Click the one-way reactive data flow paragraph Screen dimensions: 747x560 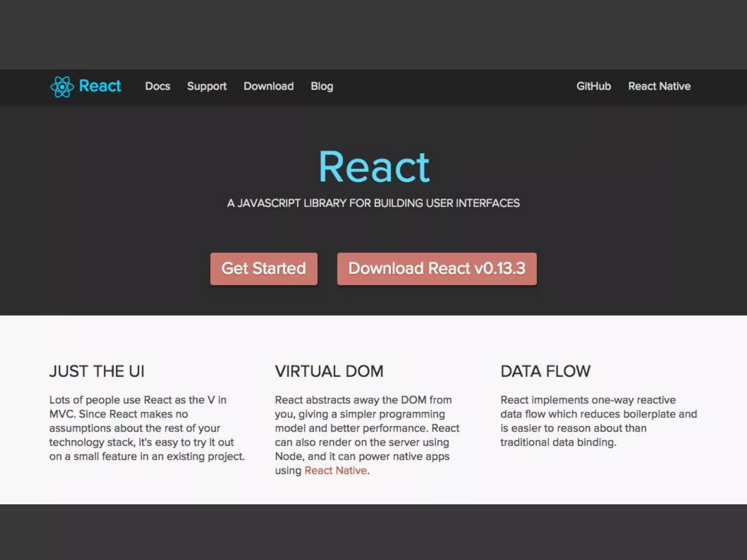[598, 421]
